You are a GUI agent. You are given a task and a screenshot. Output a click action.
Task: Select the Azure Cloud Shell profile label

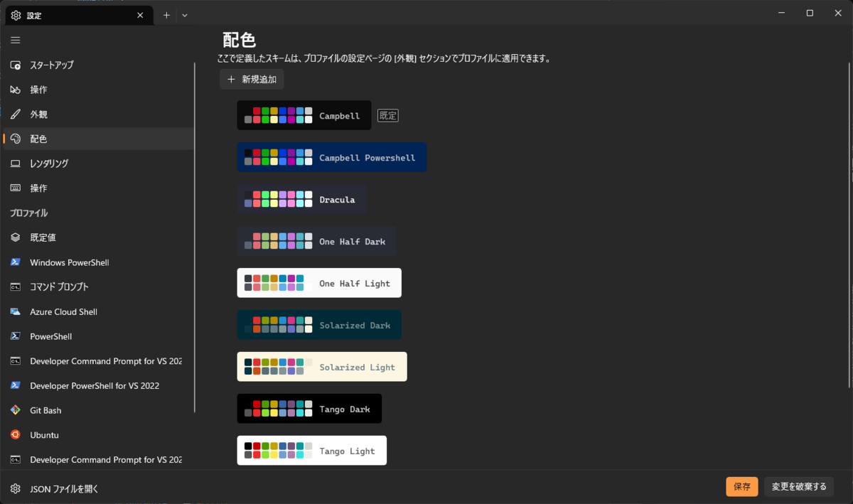(x=63, y=312)
